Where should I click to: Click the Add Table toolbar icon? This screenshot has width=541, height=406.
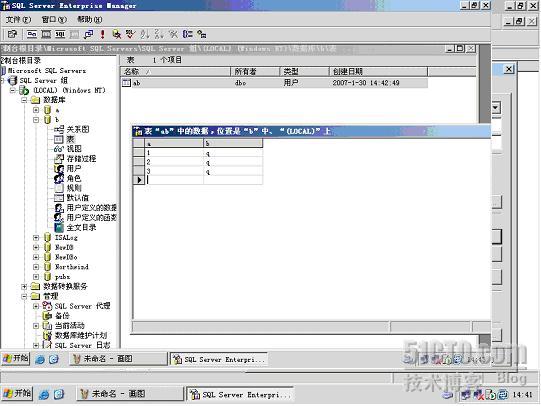201,34
